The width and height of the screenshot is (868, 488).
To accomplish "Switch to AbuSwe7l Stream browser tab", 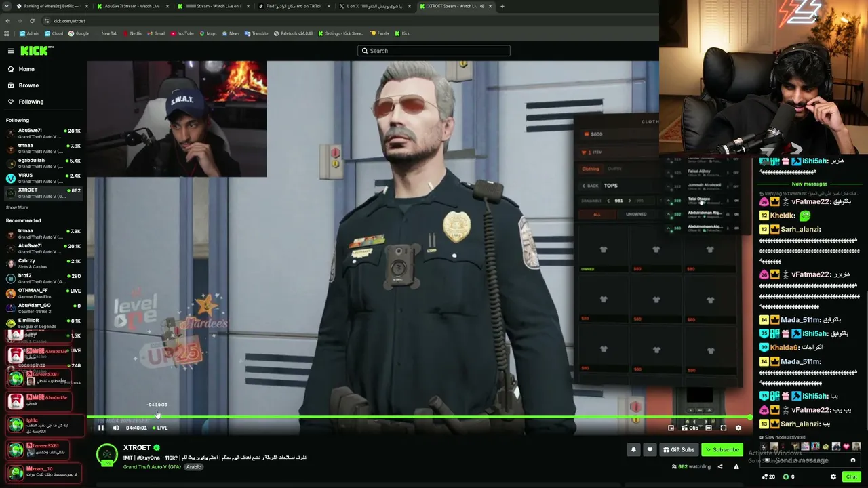I will point(132,7).
